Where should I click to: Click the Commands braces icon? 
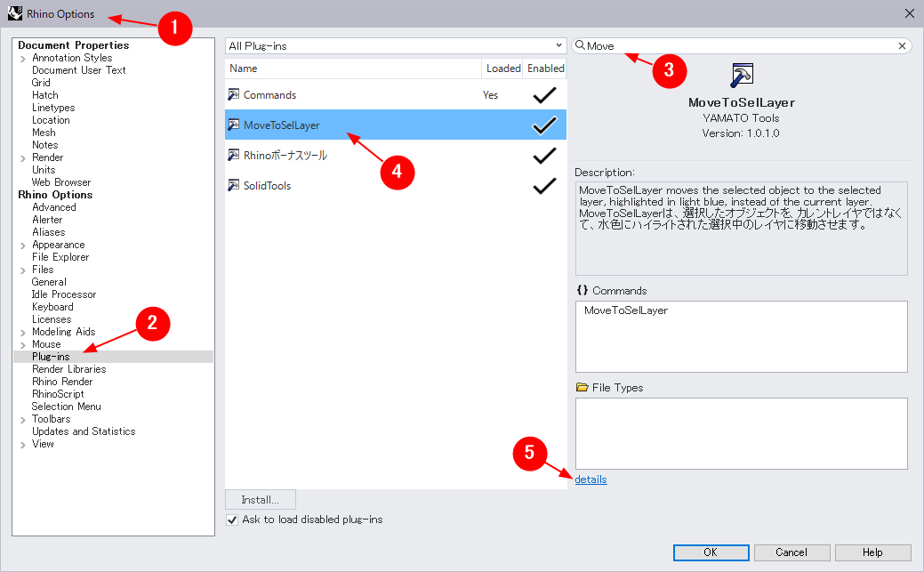click(583, 290)
